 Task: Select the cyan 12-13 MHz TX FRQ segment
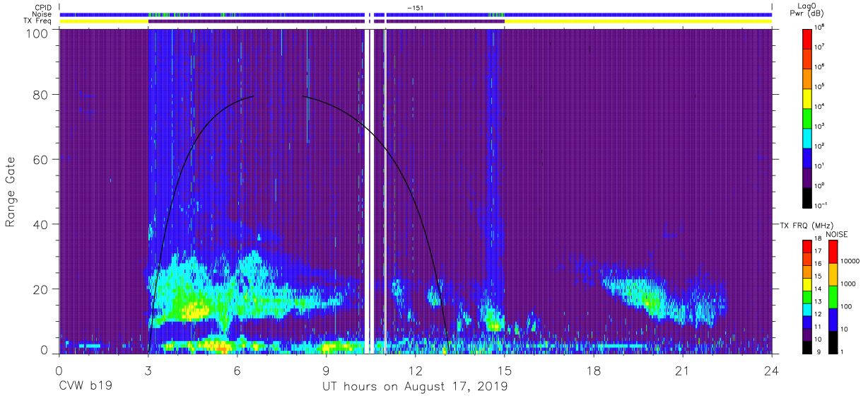coord(808,308)
